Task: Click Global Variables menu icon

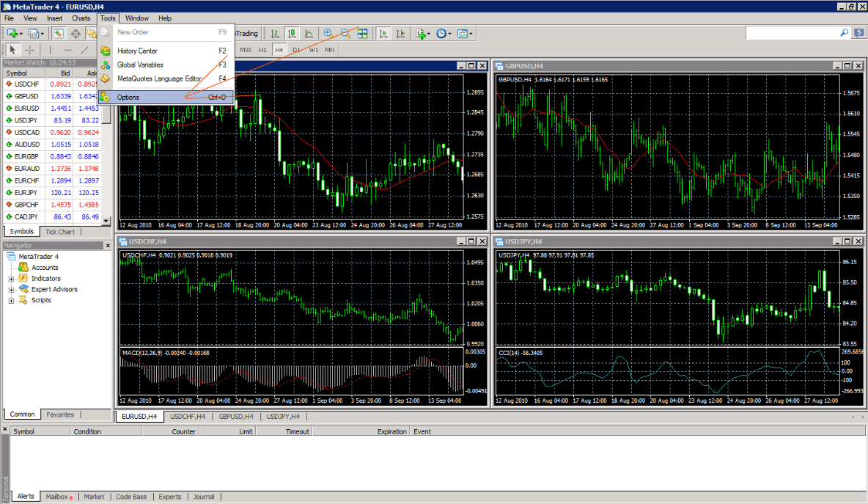Action: [105, 65]
